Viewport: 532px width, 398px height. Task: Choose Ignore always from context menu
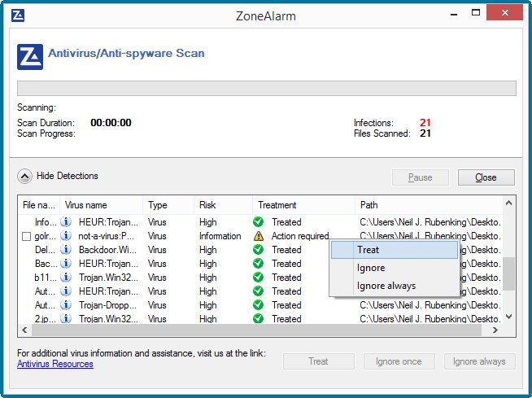click(395, 286)
